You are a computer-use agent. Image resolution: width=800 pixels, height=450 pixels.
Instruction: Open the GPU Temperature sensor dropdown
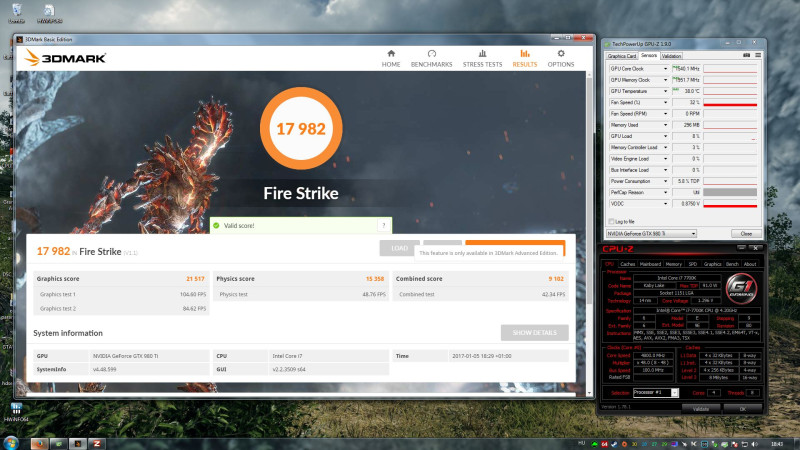[x=665, y=91]
